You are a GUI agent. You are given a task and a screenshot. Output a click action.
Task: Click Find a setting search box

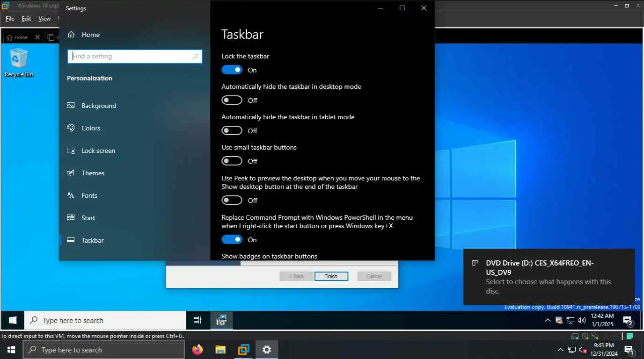click(135, 57)
